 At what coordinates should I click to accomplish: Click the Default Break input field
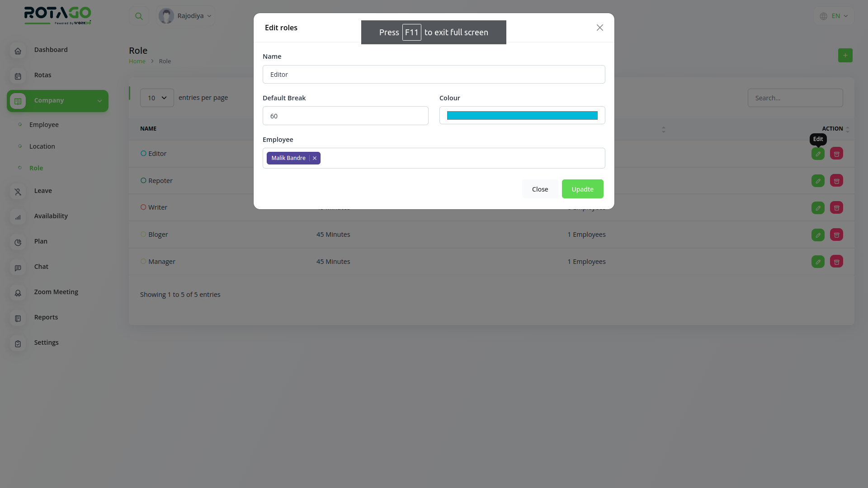click(345, 116)
